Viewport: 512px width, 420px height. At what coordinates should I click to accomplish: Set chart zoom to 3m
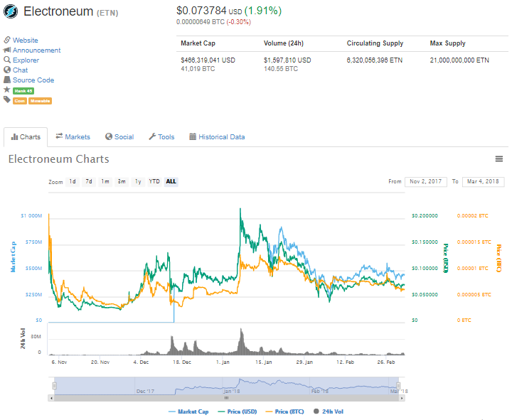point(122,181)
